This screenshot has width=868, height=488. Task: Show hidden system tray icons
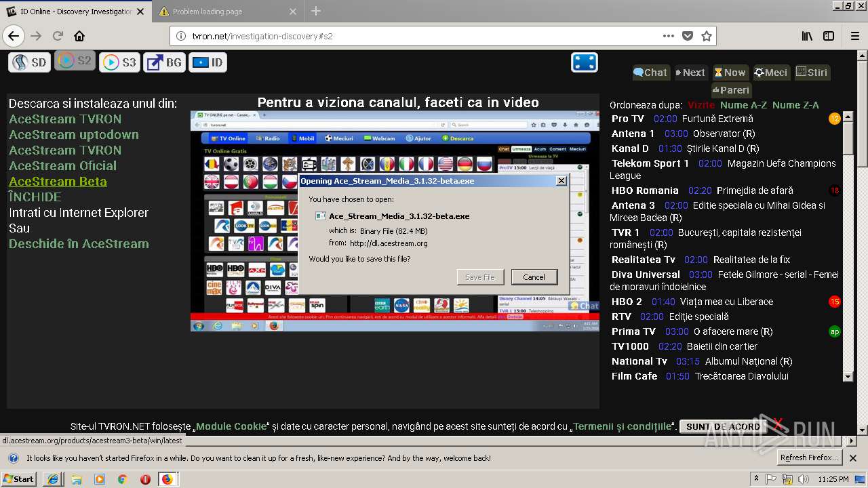tap(756, 479)
